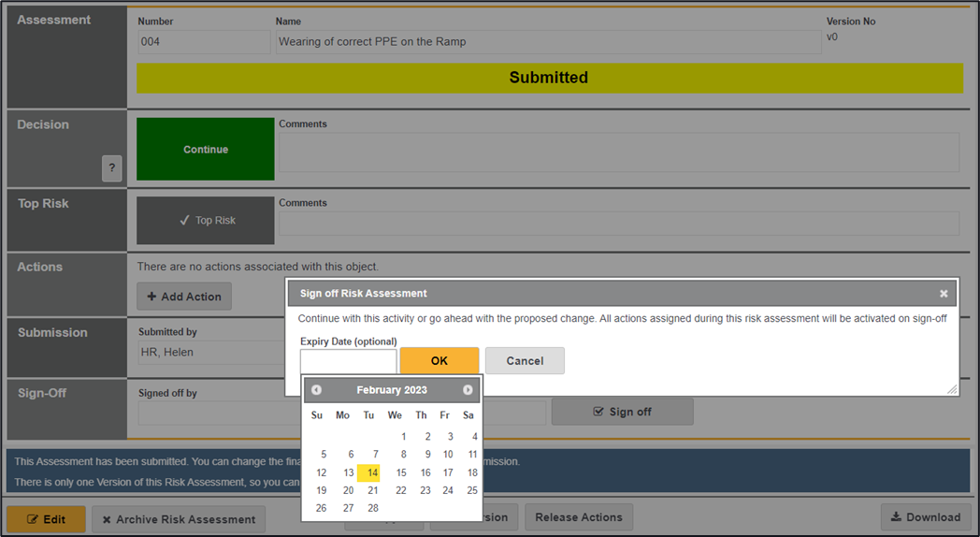
Task: Cancel the sign off dialog
Action: click(525, 361)
